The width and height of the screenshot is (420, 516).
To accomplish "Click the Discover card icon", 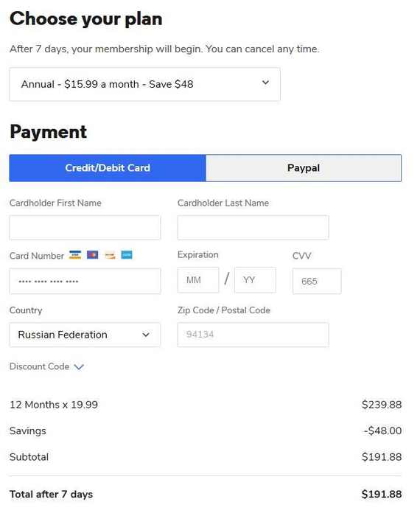I will point(110,255).
